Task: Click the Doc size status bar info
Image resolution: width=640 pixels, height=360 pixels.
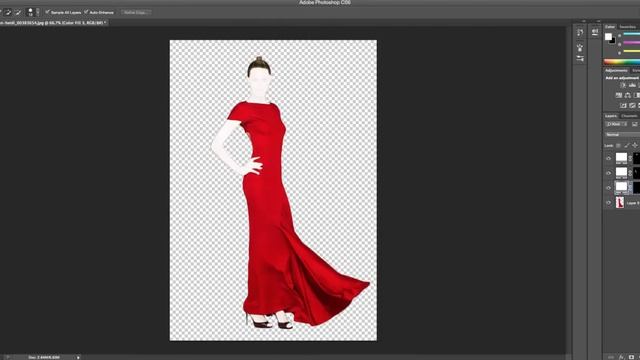Action: 44,357
